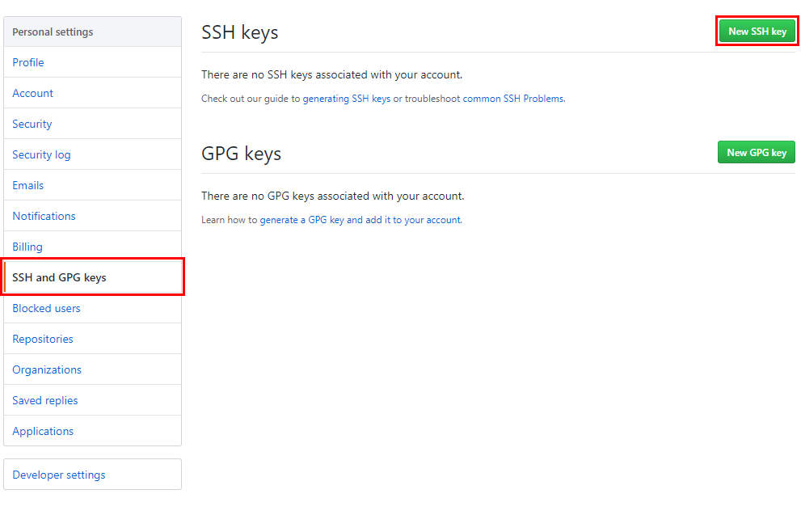
Task: Click the Personal settings header
Action: click(x=51, y=32)
